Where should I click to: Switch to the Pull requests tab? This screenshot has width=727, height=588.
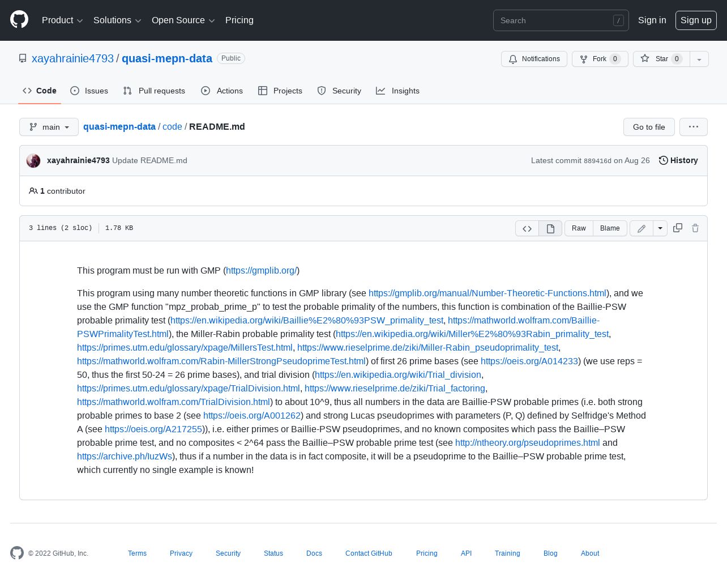coord(154,91)
